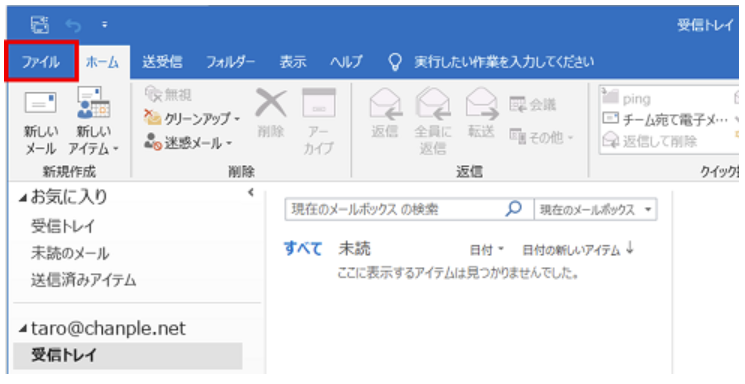Open the フォルダー ribbon tab
Viewport: 745px width, 384px height.
[230, 62]
